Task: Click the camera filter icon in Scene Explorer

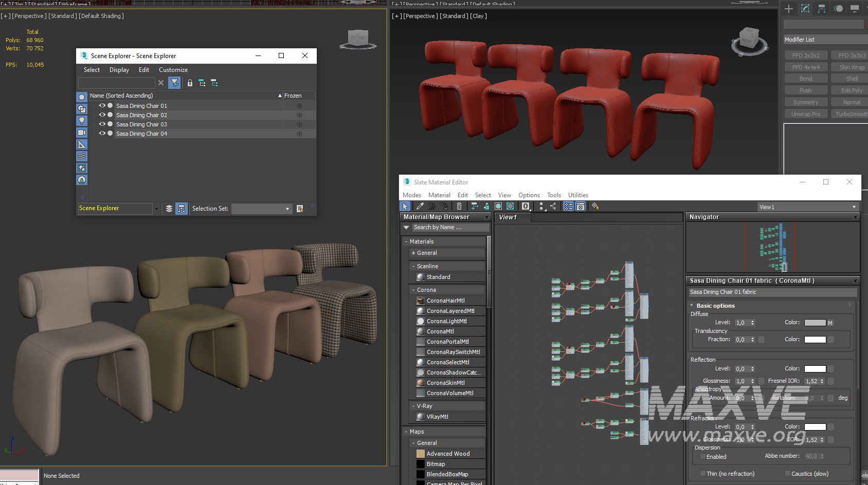Action: [82, 133]
